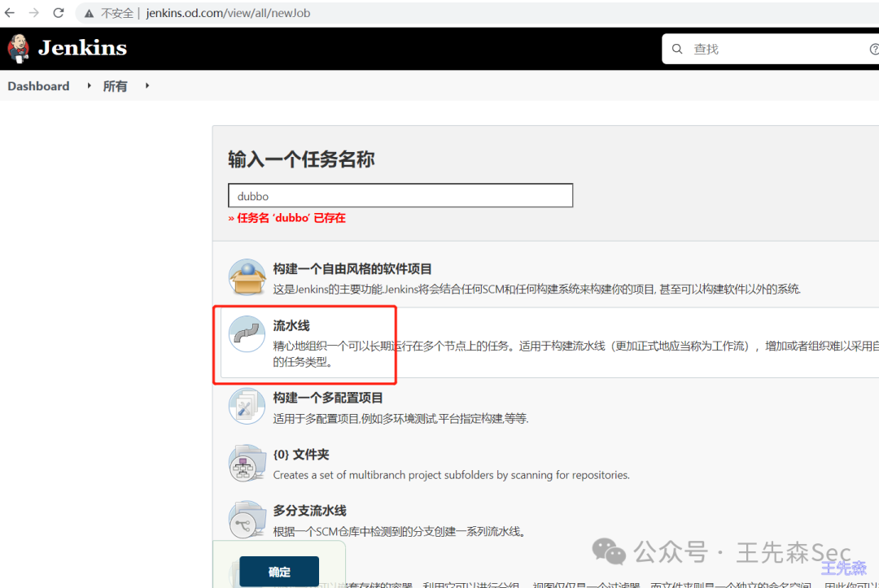Expand the arrow after 所有 breadcrumb

[x=146, y=85]
